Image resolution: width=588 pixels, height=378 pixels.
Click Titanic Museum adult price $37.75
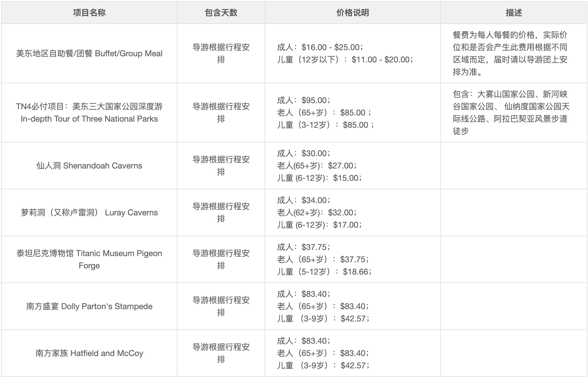(304, 247)
